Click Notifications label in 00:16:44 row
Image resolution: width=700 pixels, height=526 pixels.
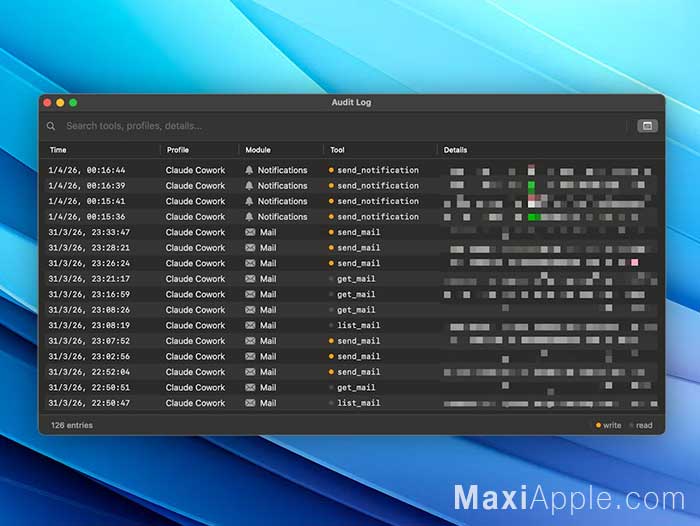click(x=283, y=170)
